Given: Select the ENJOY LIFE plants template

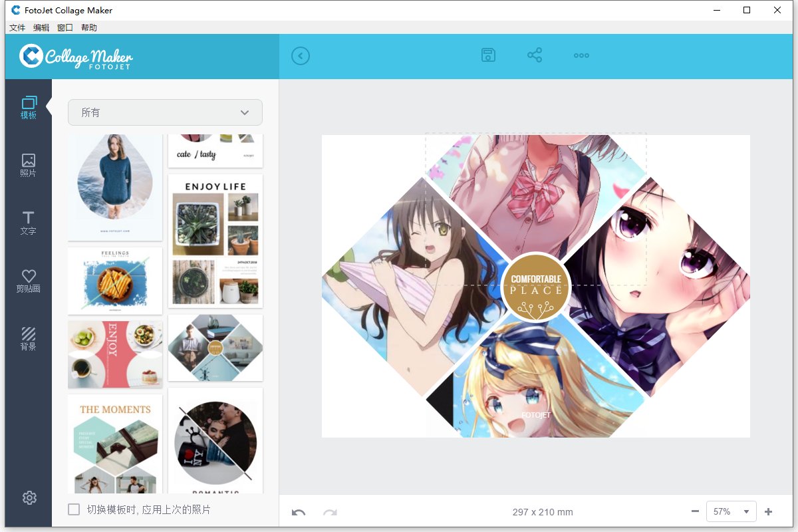Looking at the screenshot, I should point(215,241).
